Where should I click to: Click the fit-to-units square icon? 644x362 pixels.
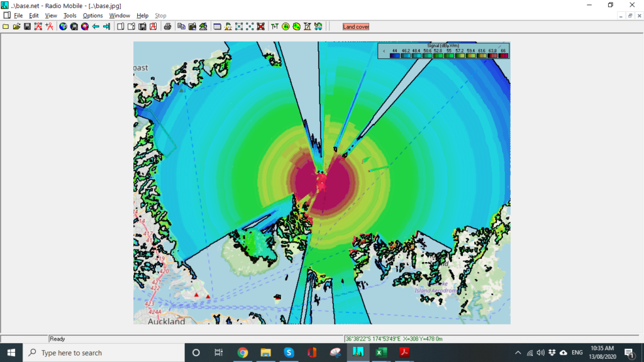(238, 26)
